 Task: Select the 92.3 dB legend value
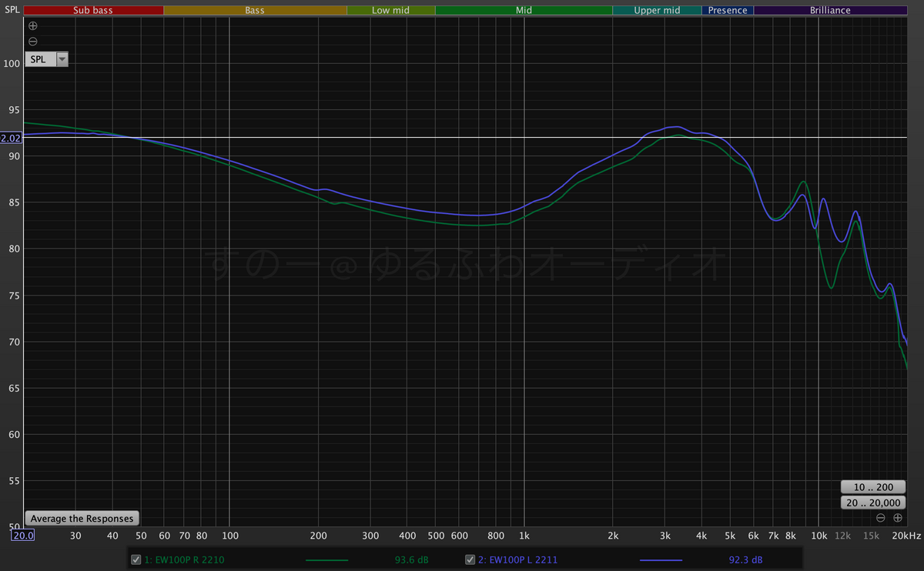(747, 559)
